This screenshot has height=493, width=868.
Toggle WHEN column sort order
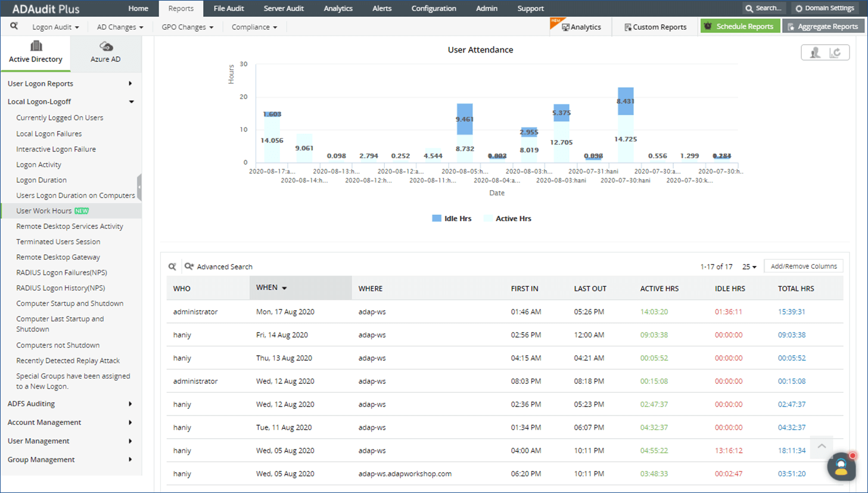click(270, 287)
